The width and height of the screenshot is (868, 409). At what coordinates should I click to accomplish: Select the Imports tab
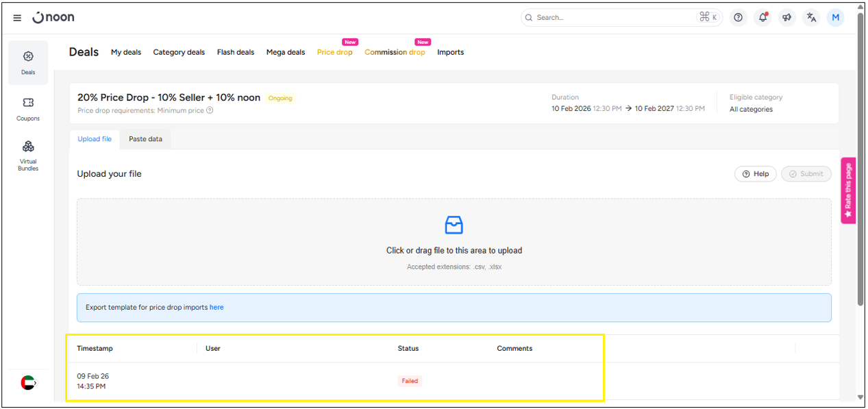[x=450, y=52]
